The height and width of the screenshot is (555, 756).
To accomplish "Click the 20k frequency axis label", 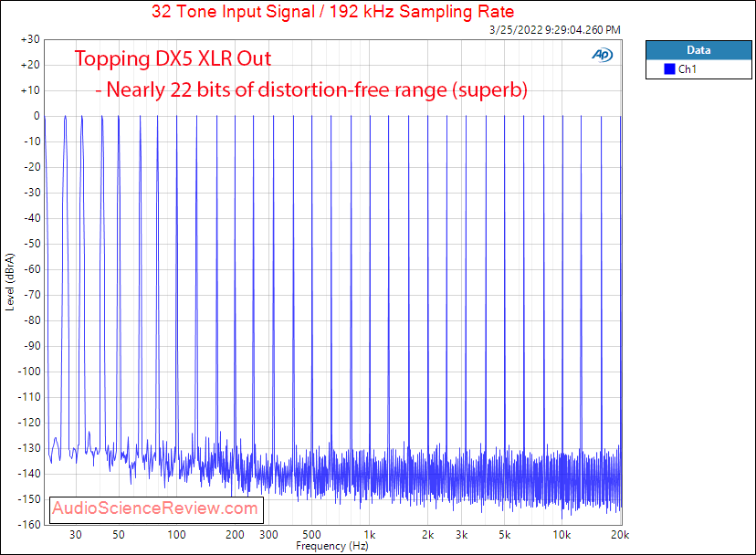I will click(620, 535).
